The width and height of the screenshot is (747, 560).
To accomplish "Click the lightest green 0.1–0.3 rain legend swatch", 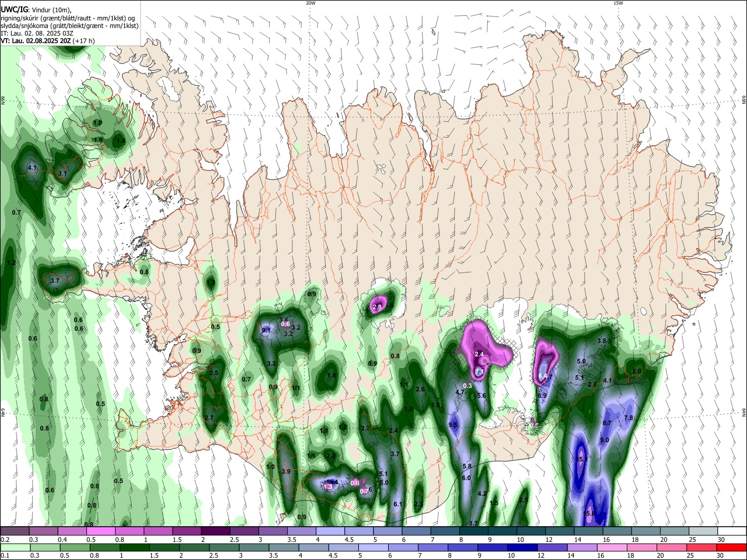I will point(15,547).
